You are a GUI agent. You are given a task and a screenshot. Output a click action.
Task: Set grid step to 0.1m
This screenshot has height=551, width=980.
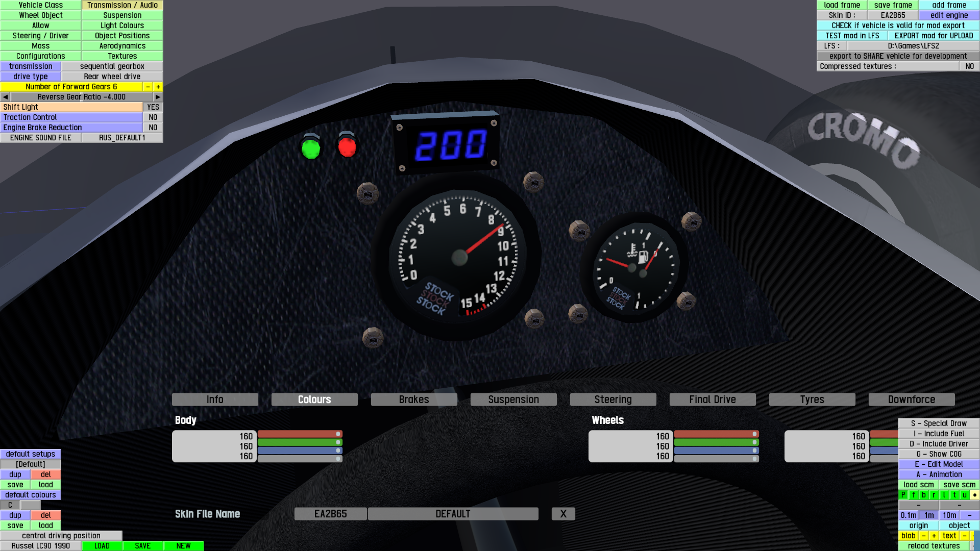coord(909,515)
